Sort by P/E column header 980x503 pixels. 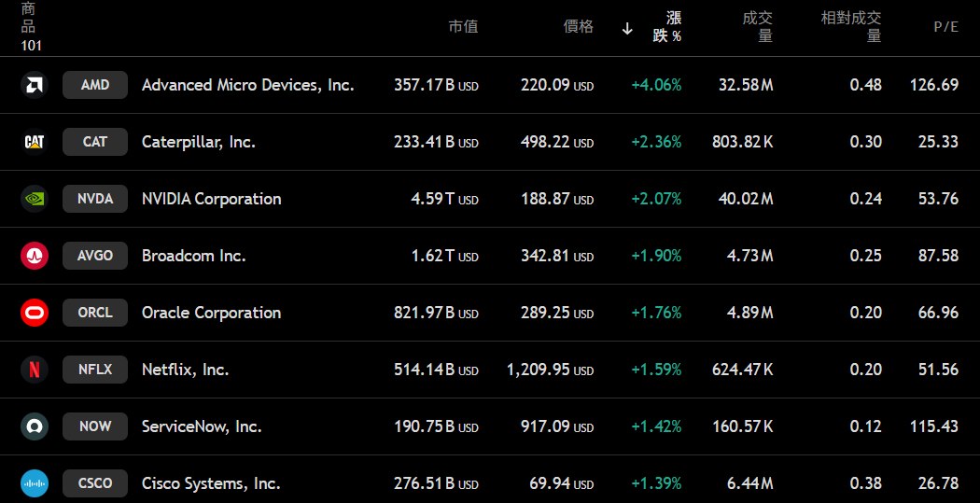(945, 27)
